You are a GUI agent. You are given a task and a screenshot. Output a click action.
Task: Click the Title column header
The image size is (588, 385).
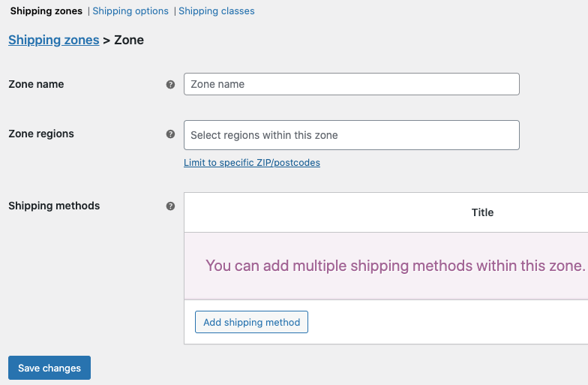click(x=482, y=212)
